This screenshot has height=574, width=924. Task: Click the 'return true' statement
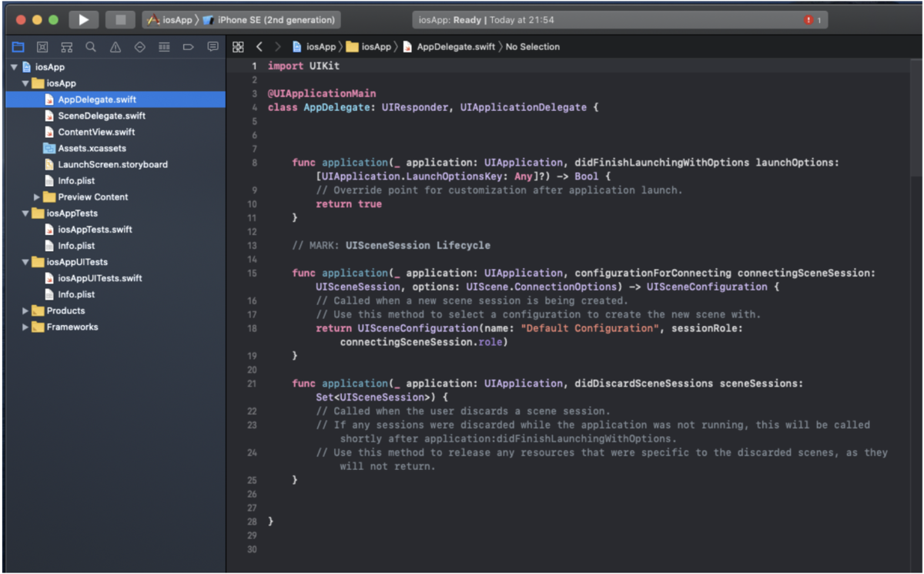349,204
